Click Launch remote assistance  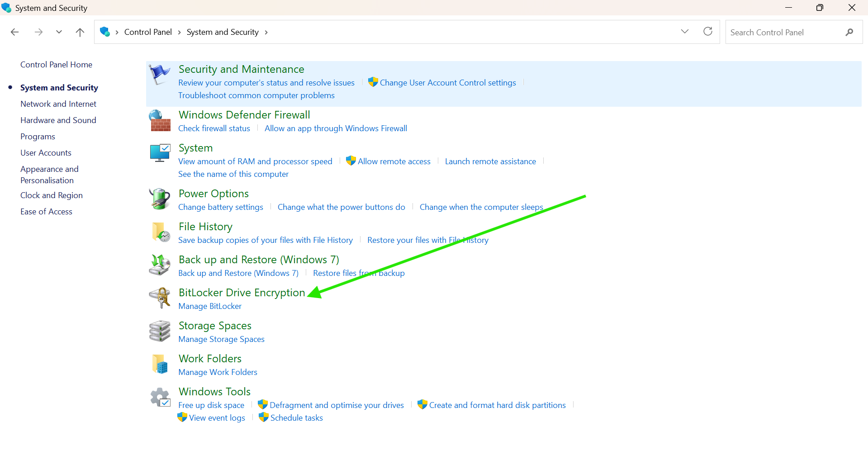[x=490, y=161]
